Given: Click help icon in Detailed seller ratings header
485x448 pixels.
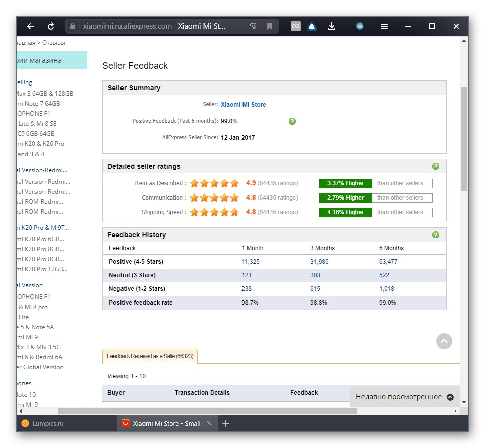Looking at the screenshot, I should coord(435,166).
